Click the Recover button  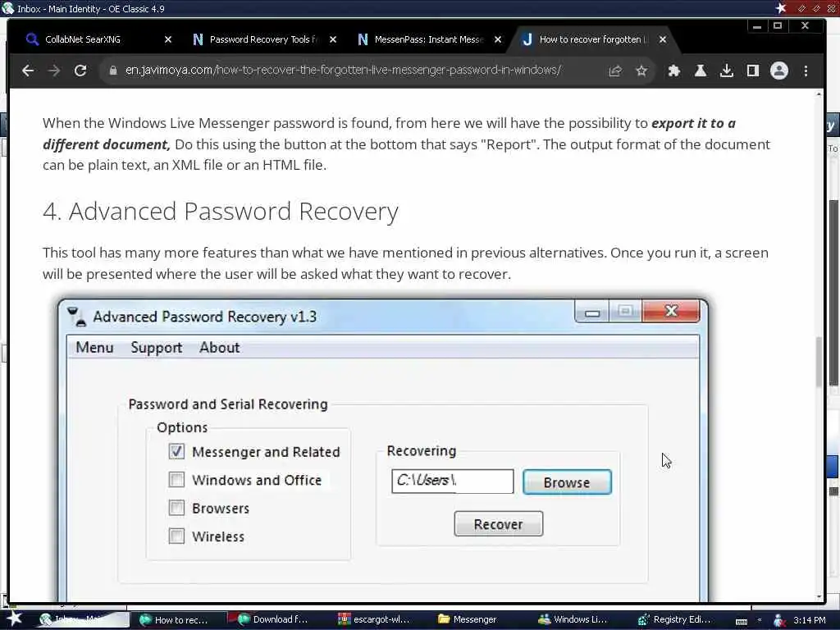pos(498,524)
